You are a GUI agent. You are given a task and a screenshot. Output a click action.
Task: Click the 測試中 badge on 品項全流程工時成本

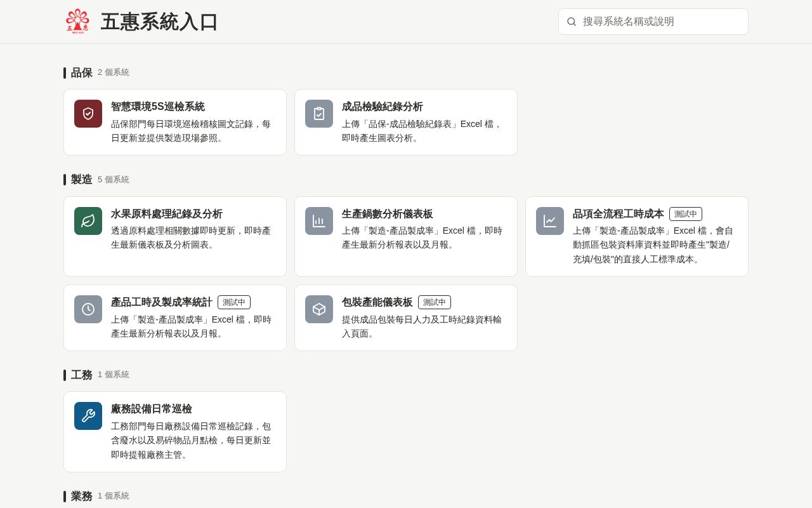click(x=686, y=214)
